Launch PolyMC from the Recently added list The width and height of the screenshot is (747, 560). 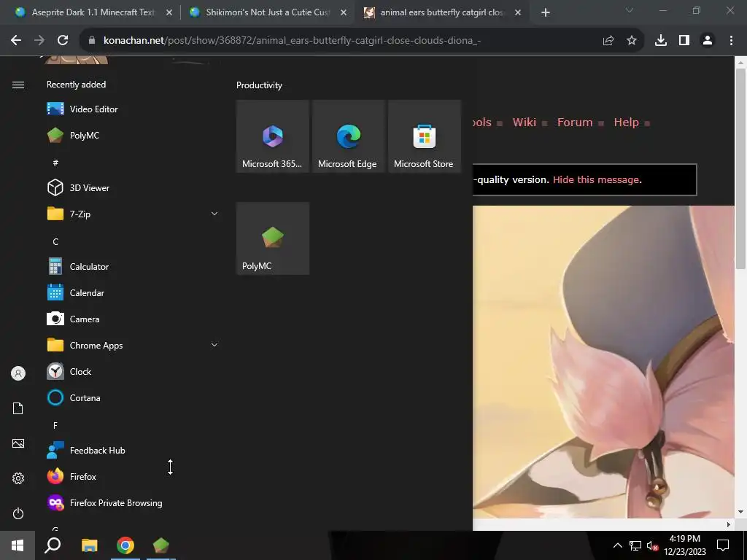click(132, 135)
